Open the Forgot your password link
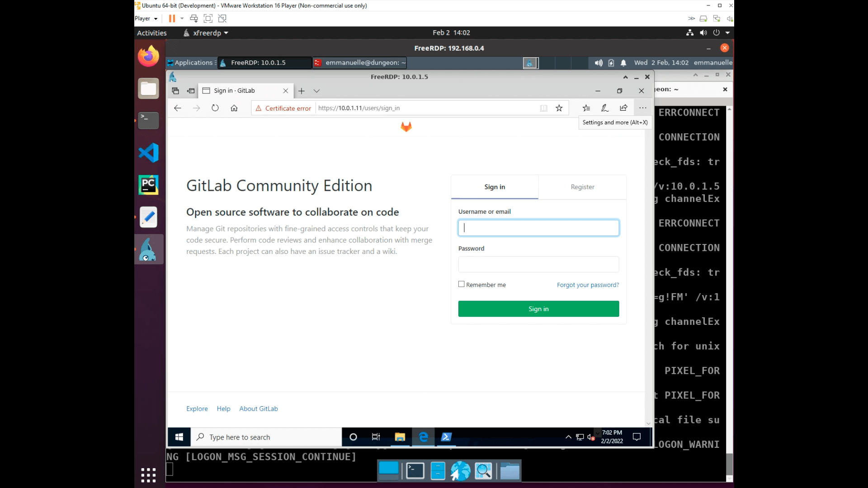The width and height of the screenshot is (868, 488). (588, 285)
